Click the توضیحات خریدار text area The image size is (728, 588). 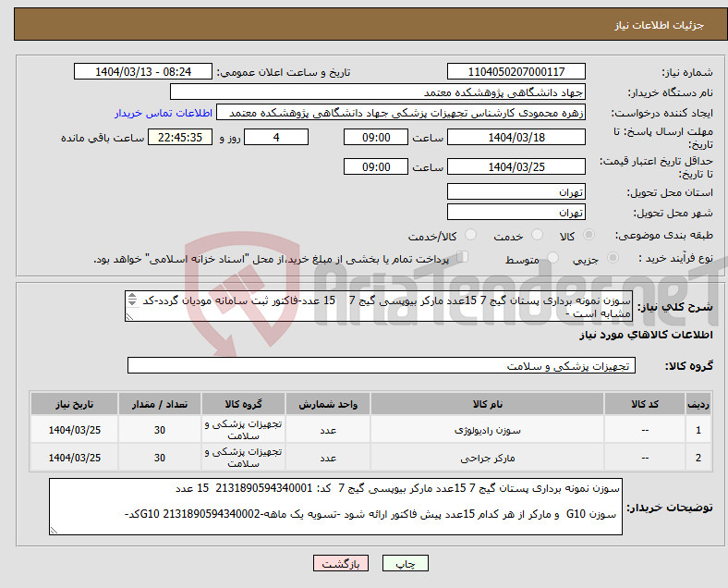(x=335, y=507)
